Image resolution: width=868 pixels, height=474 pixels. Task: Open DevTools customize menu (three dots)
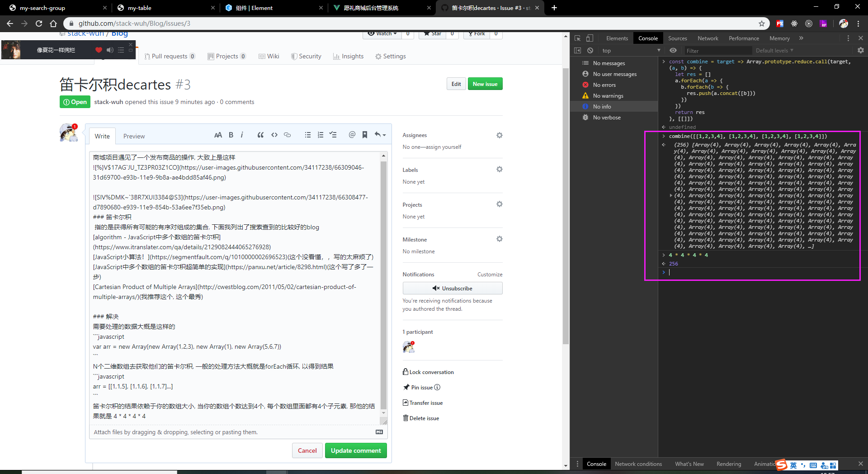pyautogui.click(x=848, y=38)
